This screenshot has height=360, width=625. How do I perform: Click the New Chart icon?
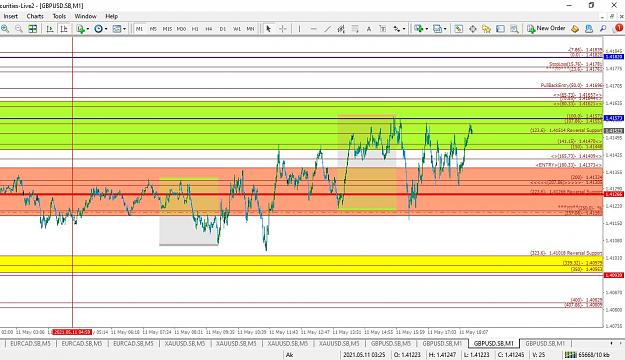pyautogui.click(x=418, y=29)
